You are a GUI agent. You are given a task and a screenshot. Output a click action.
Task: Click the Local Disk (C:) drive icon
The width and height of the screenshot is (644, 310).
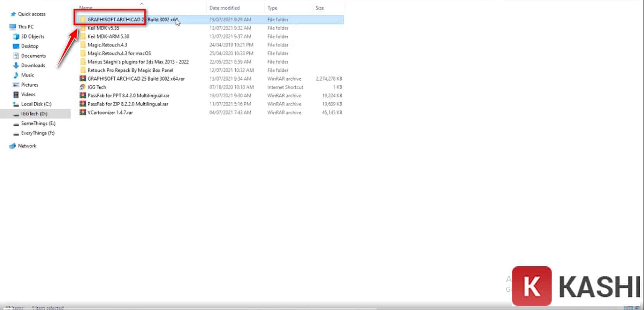[16, 104]
